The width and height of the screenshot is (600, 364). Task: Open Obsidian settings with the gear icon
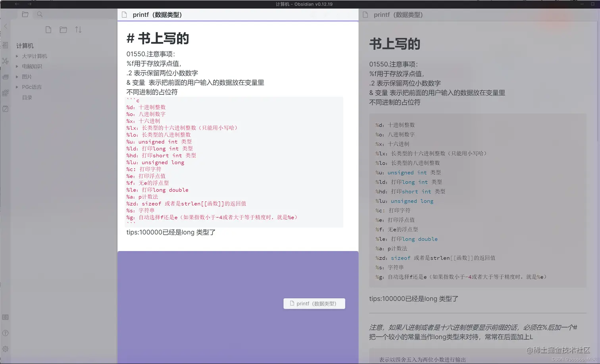pyautogui.click(x=5, y=349)
